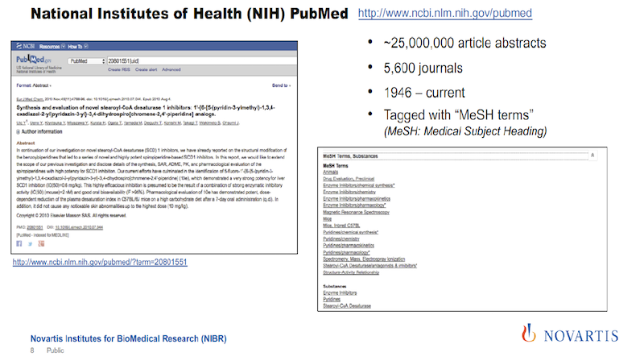Open the PubMed.gov logo link
The width and height of the screenshot is (644, 361).
click(x=34, y=60)
